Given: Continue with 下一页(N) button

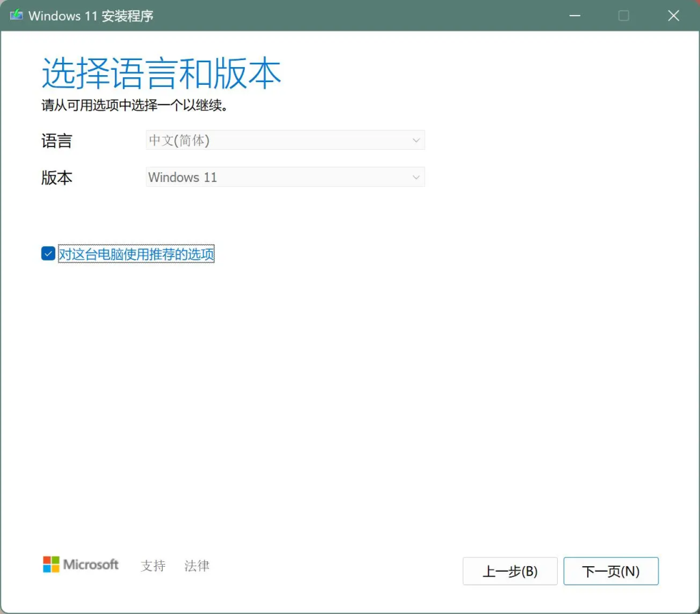Looking at the screenshot, I should (x=610, y=571).
